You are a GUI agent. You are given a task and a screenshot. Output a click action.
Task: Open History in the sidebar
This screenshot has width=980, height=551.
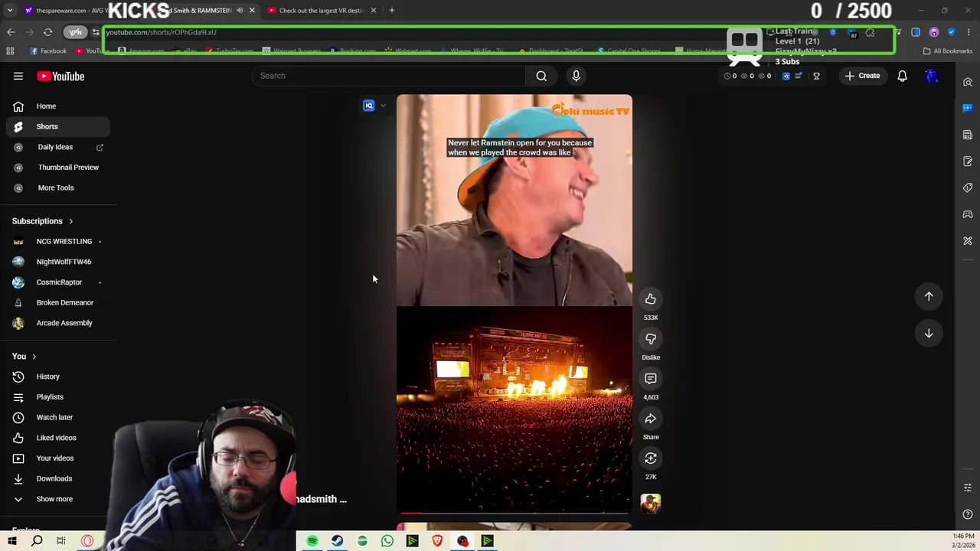58,377
